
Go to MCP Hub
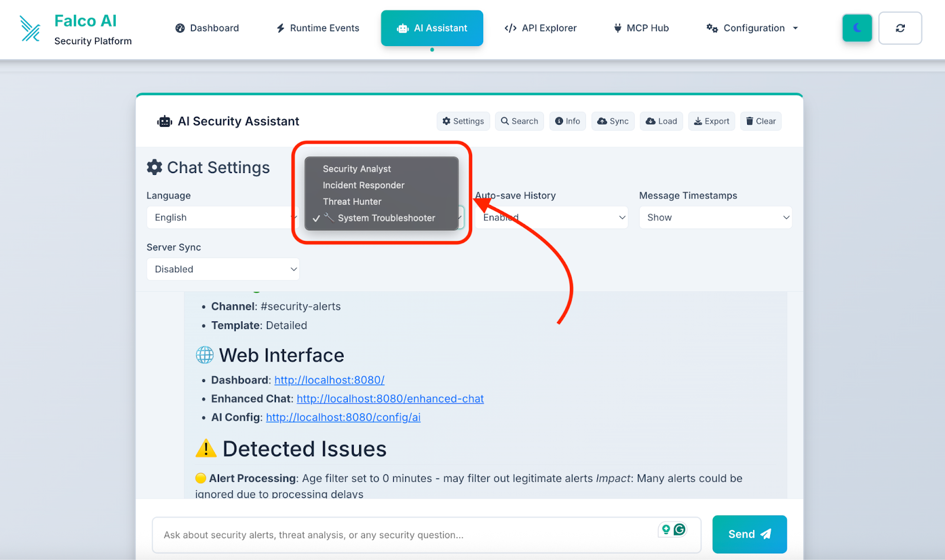(641, 28)
